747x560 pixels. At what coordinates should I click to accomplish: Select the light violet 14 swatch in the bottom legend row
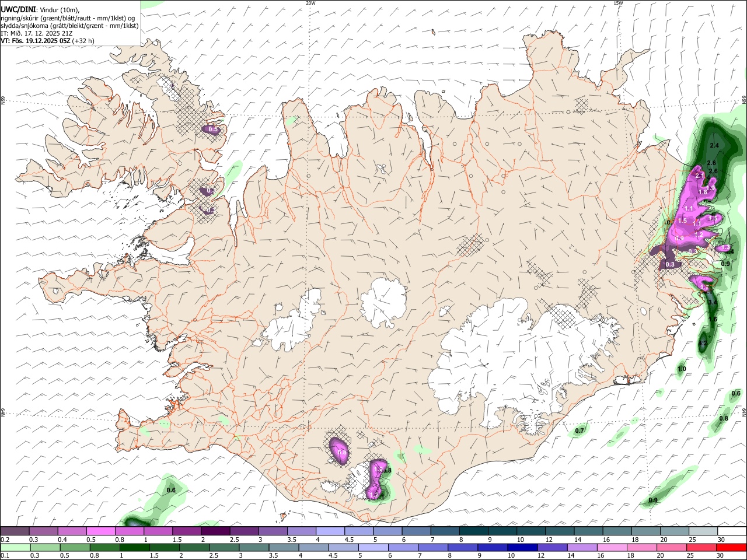pyautogui.click(x=582, y=547)
